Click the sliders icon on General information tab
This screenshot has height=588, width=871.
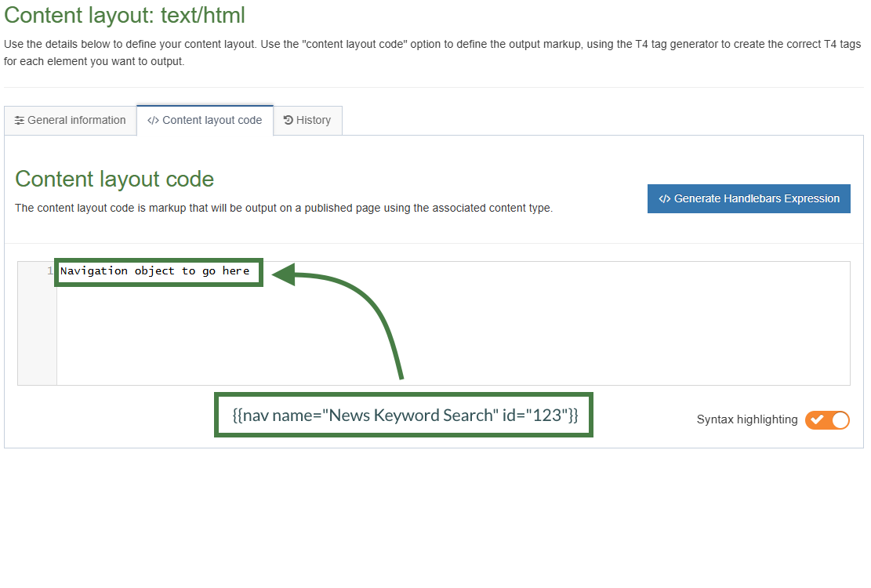point(20,120)
